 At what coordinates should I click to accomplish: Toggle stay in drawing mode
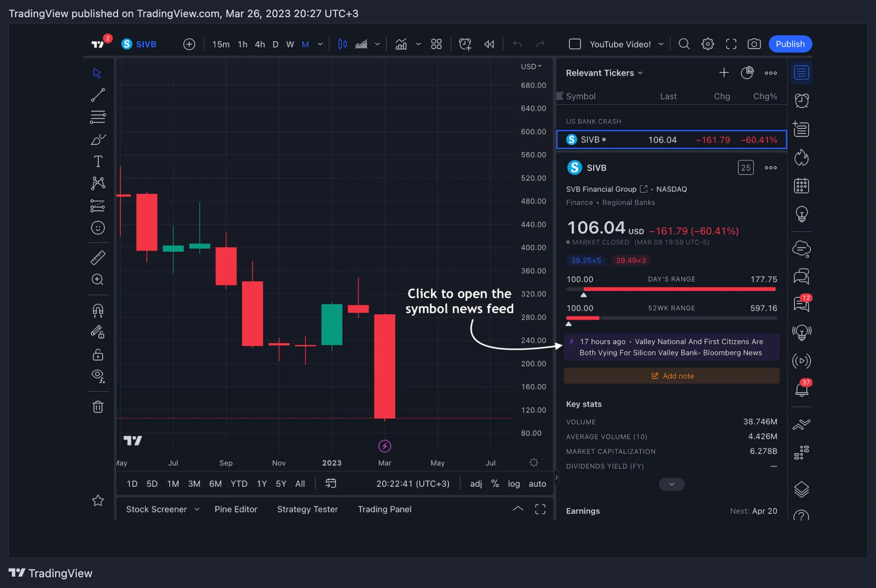98,332
